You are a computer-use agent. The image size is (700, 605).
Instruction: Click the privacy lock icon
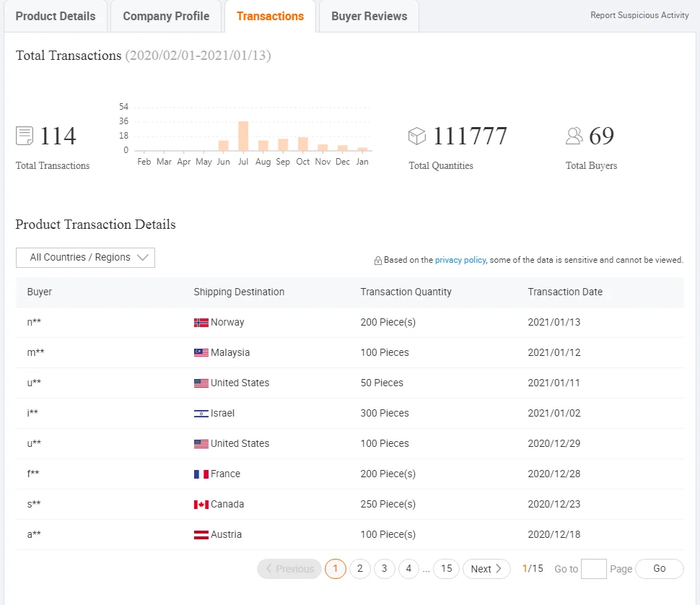(x=377, y=261)
